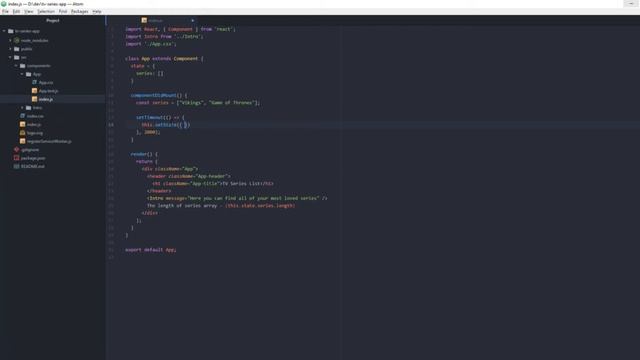Open the File menu
Viewport: 640px width, 360px height.
[x=5, y=11]
